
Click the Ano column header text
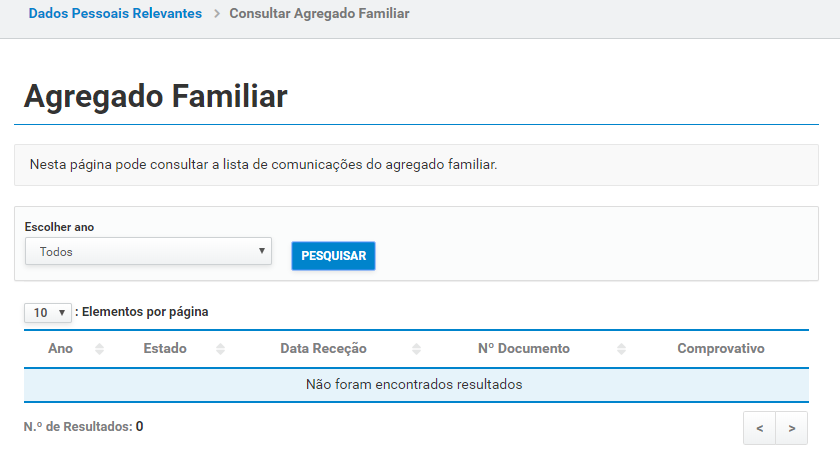tap(60, 349)
